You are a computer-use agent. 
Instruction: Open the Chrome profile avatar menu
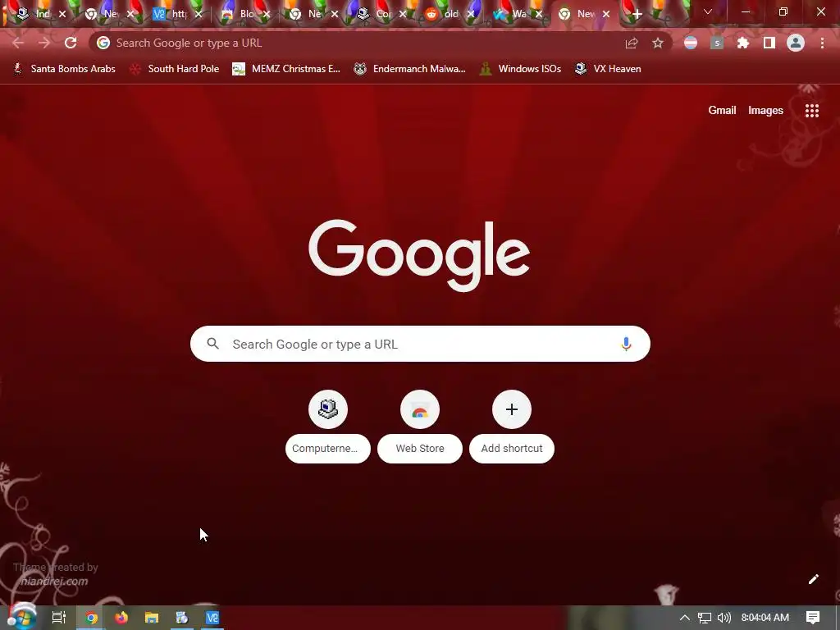click(796, 43)
